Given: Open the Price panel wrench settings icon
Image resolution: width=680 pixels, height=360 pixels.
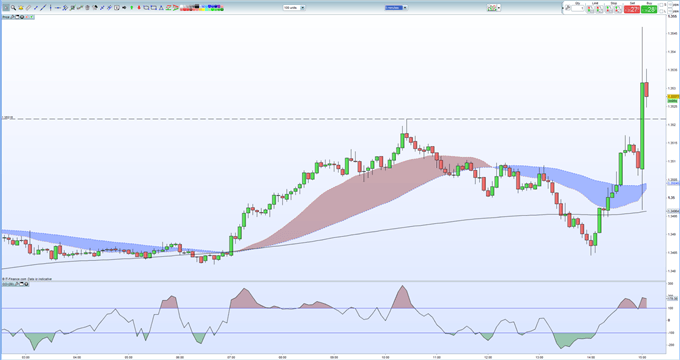Looking at the screenshot, I should coord(12,17).
